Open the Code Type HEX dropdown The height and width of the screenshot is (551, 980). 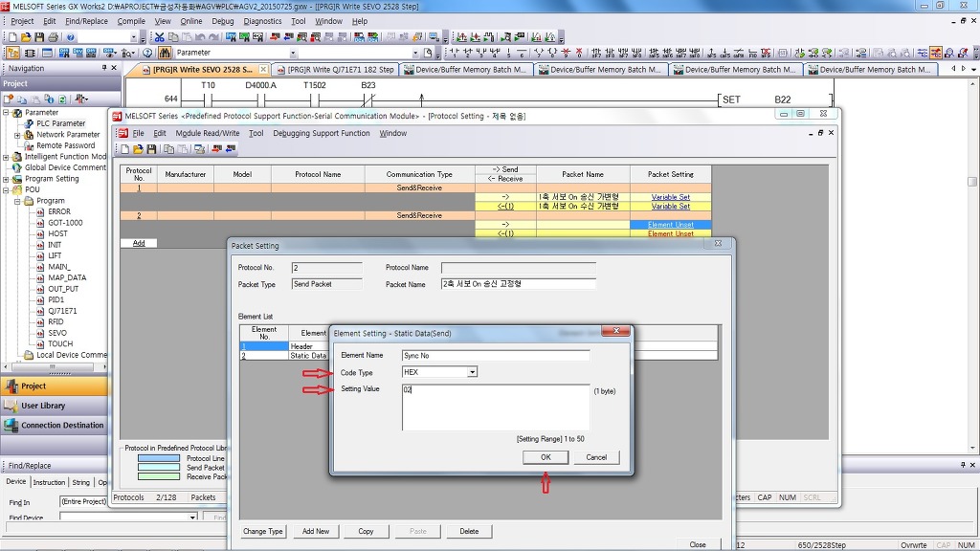coord(472,372)
